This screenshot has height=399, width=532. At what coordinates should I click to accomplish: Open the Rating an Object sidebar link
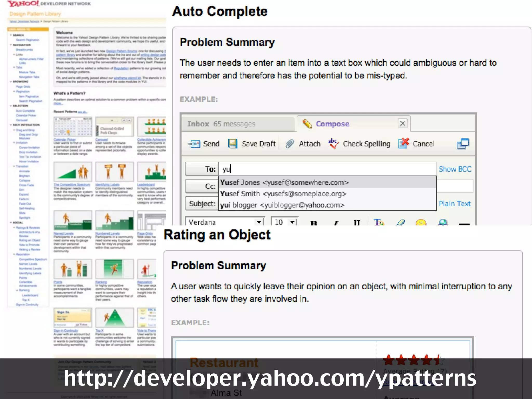[x=29, y=240]
